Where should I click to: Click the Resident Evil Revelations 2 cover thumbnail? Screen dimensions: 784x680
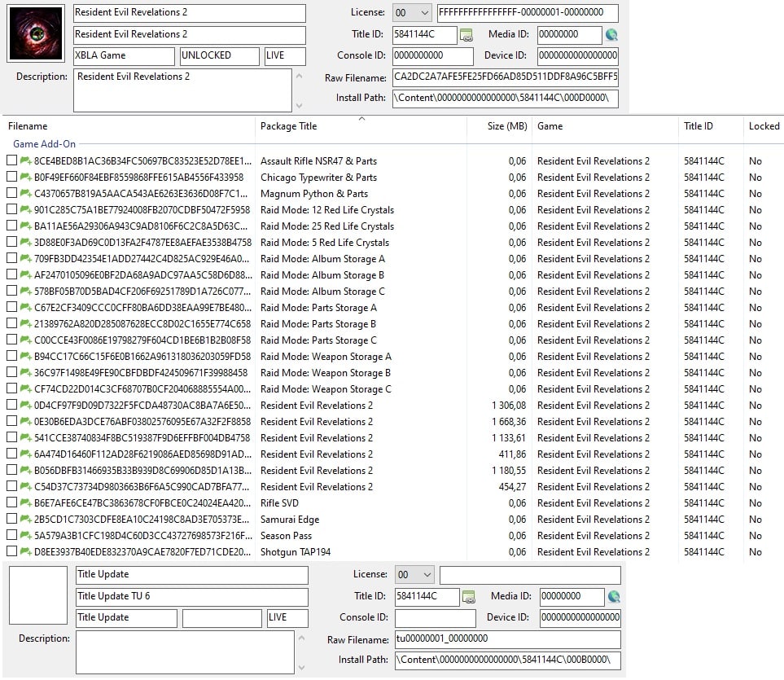36,33
